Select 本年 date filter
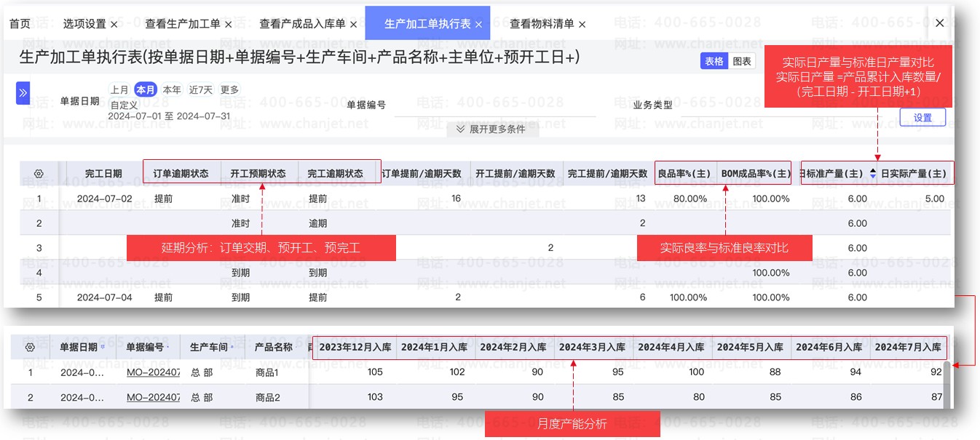This screenshot has height=440, width=980. pos(172,90)
